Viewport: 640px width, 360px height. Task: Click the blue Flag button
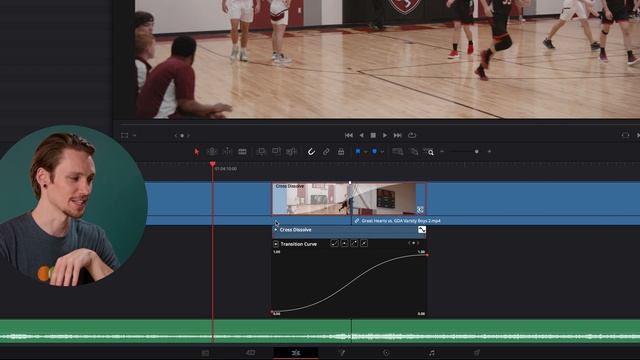pyautogui.click(x=358, y=151)
